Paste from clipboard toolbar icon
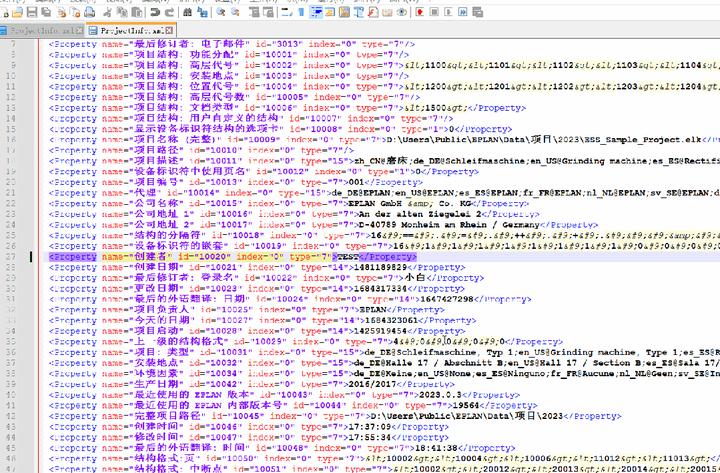This screenshot has height=473, width=720. pyautogui.click(x=137, y=12)
